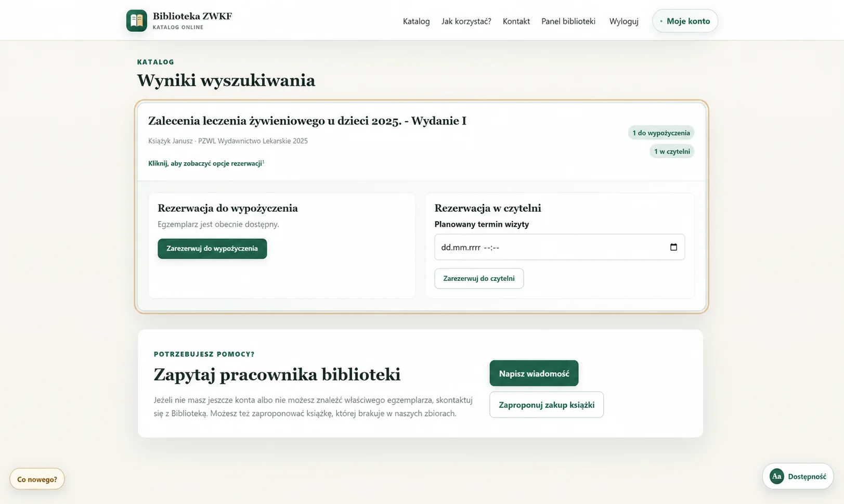Image resolution: width=844 pixels, height=504 pixels.
Task: Click Wyloguj to log out
Action: (x=624, y=21)
